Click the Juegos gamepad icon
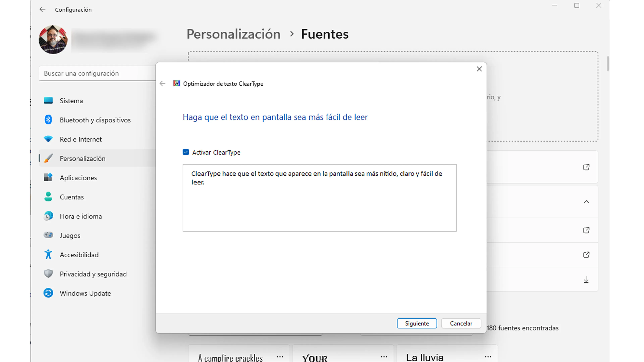 [x=48, y=235]
